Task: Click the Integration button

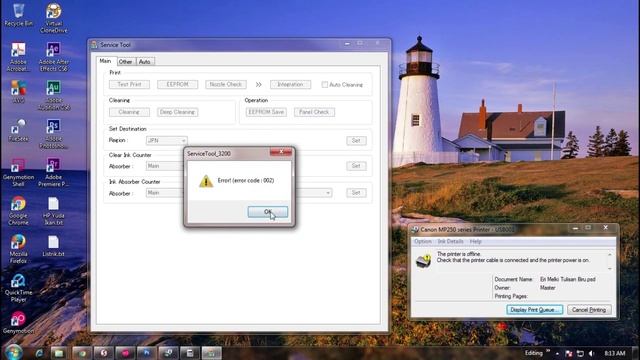Action: 290,84
